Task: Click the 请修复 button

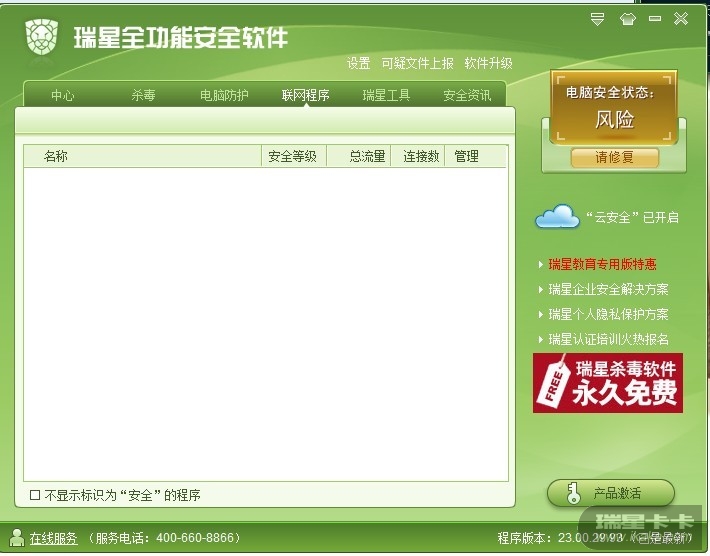Action: tap(614, 158)
